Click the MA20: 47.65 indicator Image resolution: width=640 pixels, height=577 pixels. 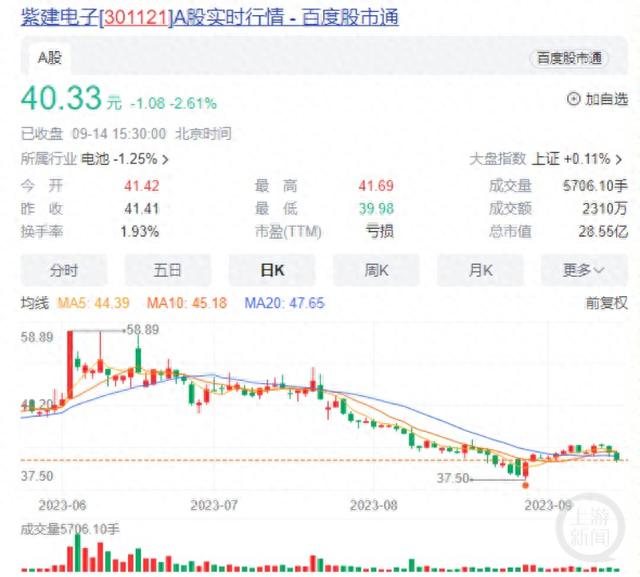pyautogui.click(x=284, y=303)
